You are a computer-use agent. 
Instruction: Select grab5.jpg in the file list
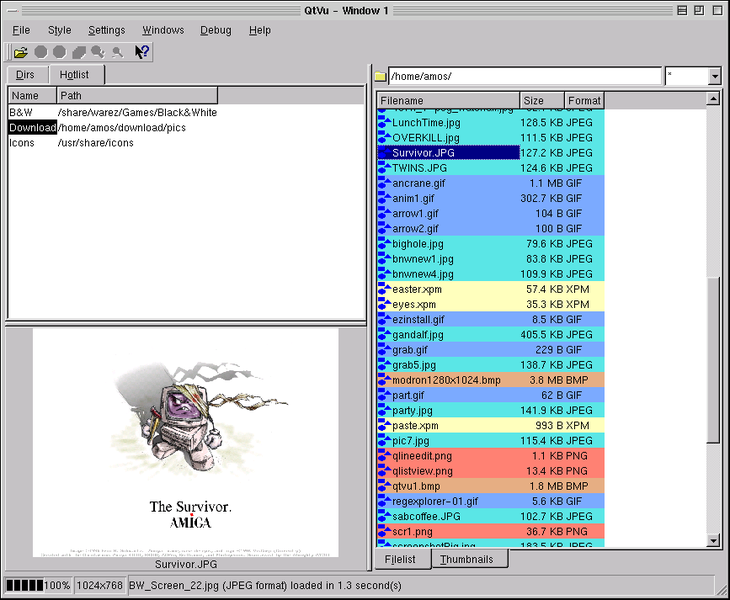point(491,365)
